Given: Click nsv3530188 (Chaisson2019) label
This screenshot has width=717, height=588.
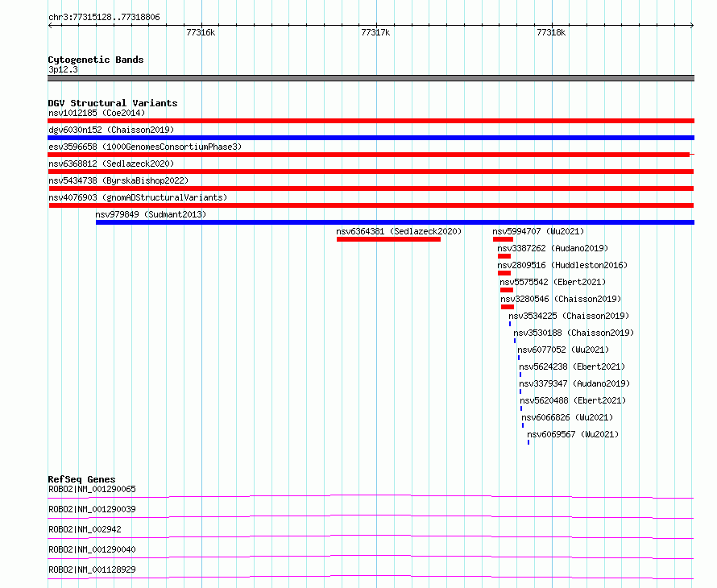Looking at the screenshot, I should coord(574,333).
